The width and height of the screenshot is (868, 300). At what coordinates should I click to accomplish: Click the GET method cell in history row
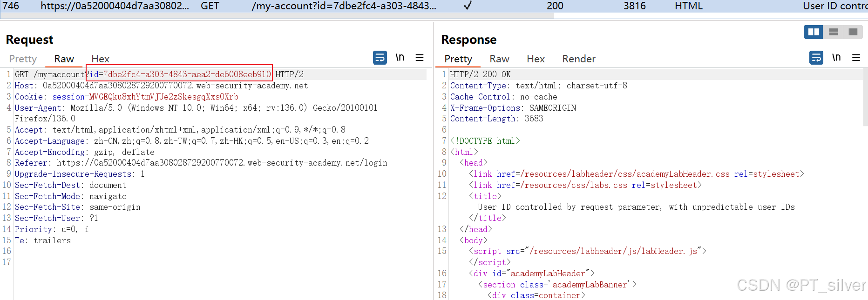(x=210, y=6)
